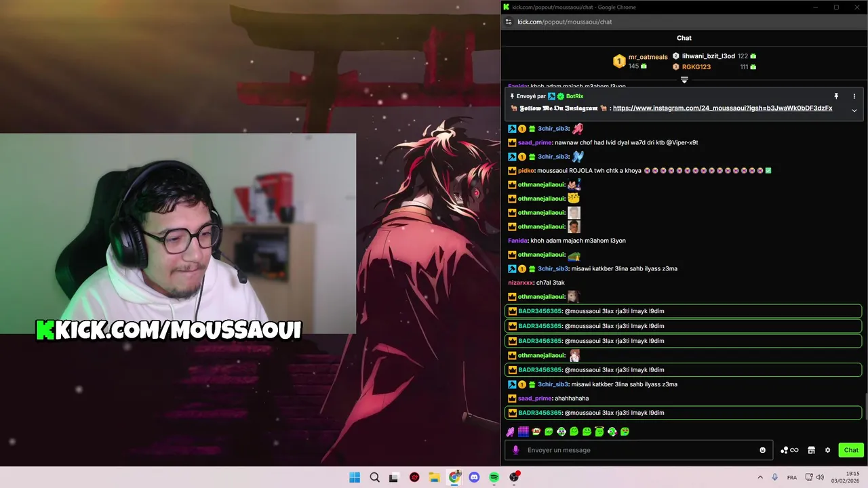Open mr_oatmeals leaderboard profile
Viewport: 868px width, 488px height.
pos(648,57)
